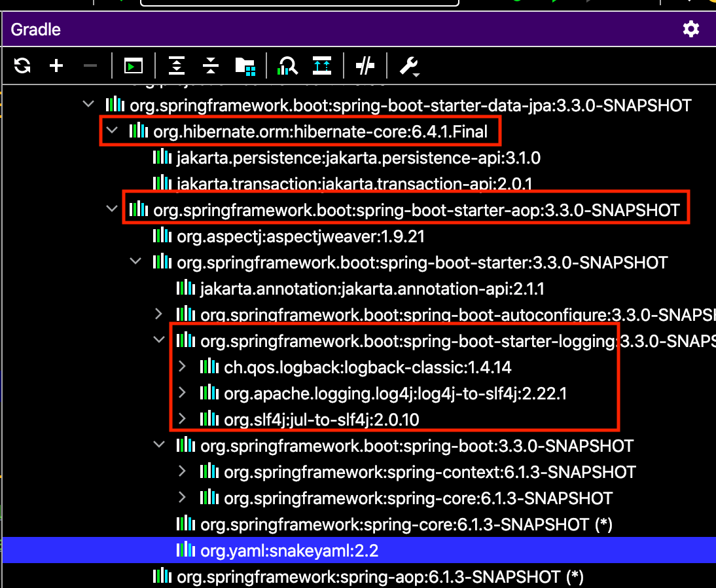The height and width of the screenshot is (588, 716).
Task: Click the Show Dependencies diagram icon
Action: click(322, 65)
